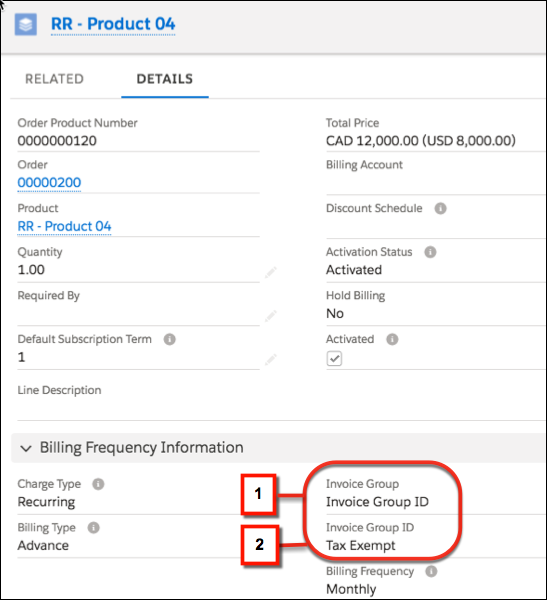Click the Invoice Group value Invoice Group ID
Viewport: 547px width, 600px height.
click(377, 502)
